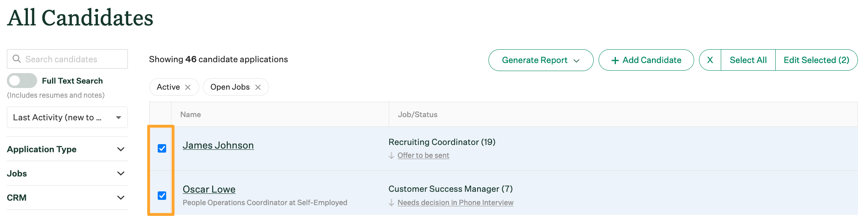
Task: Remove the Open Jobs filter chip
Action: (258, 87)
